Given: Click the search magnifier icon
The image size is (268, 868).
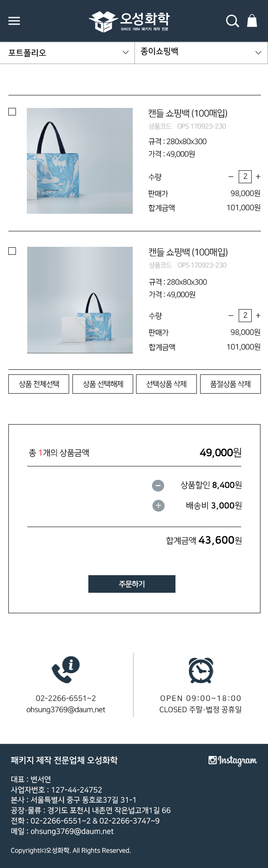Looking at the screenshot, I should pos(232,20).
